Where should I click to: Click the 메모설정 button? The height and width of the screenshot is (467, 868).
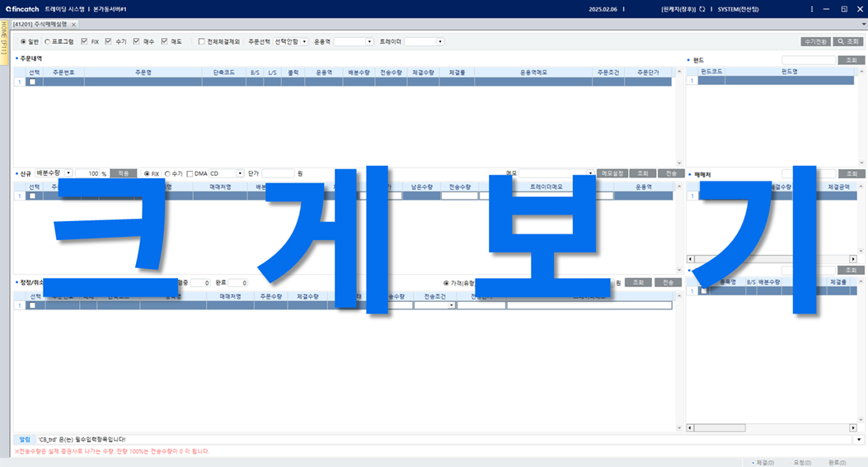[x=612, y=173]
